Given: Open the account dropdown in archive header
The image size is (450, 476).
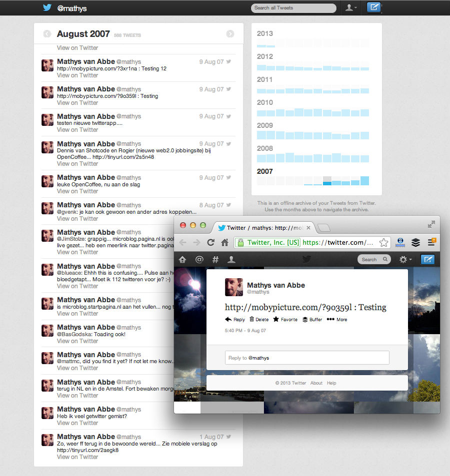Looking at the screenshot, I should tap(351, 7).
